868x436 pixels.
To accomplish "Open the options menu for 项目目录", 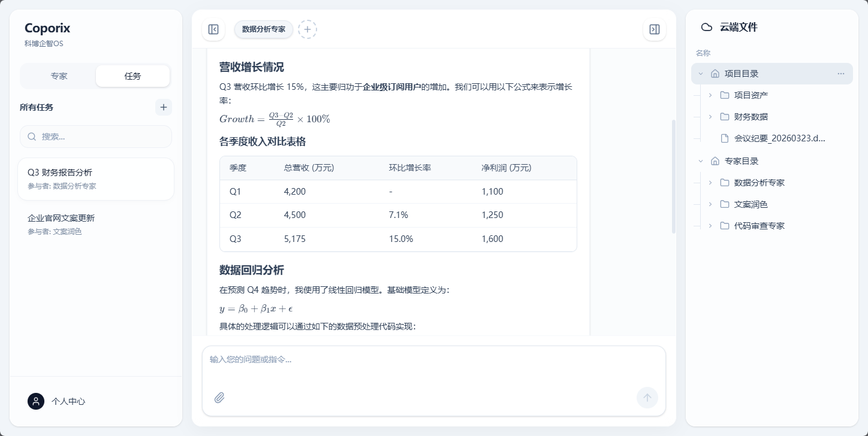I will pyautogui.click(x=842, y=73).
